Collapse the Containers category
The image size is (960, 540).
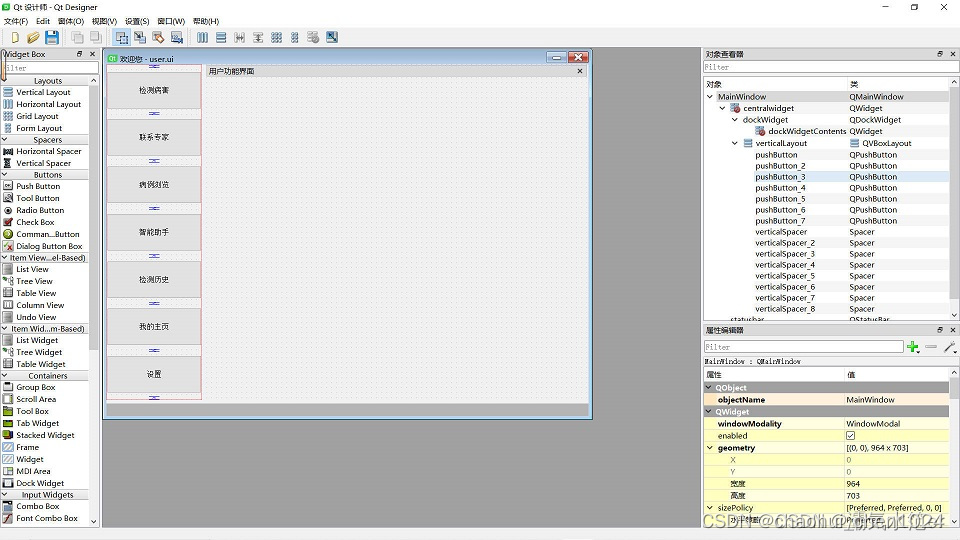[x=5, y=375]
